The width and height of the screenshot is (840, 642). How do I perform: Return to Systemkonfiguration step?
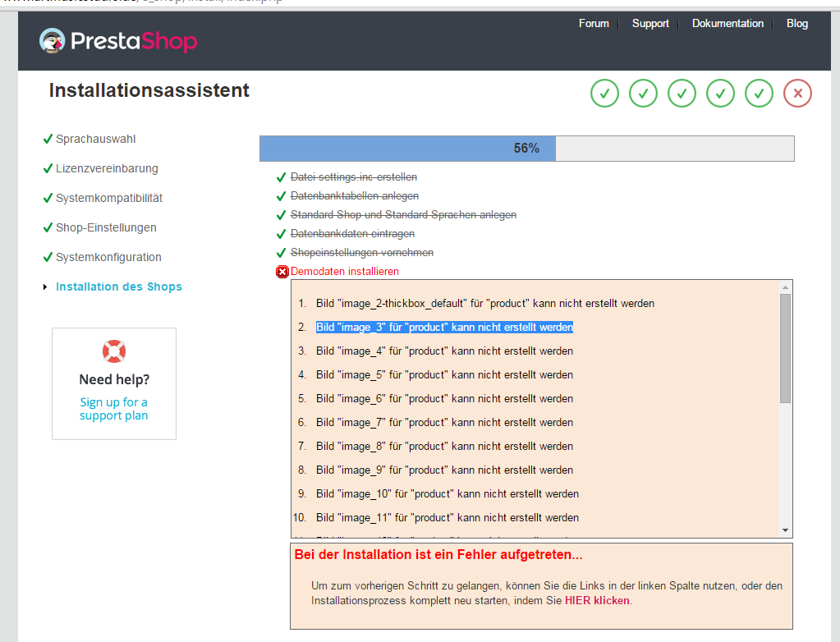coord(108,257)
